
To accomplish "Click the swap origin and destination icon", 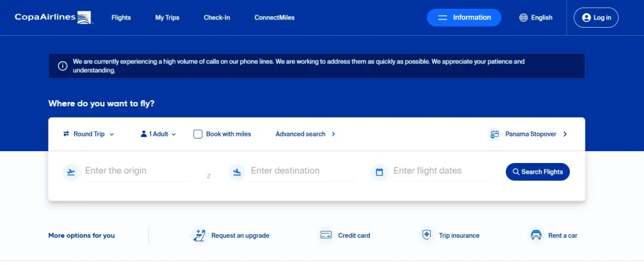I will point(209,176).
